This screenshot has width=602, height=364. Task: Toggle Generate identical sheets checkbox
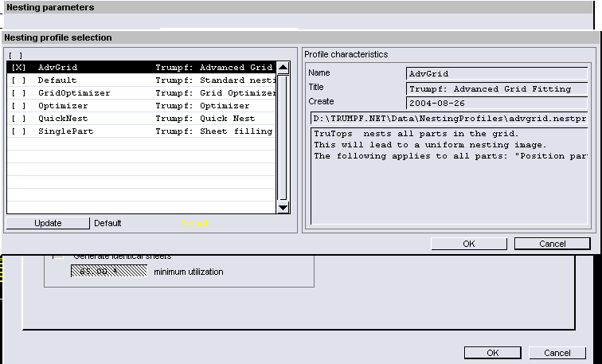(x=58, y=256)
